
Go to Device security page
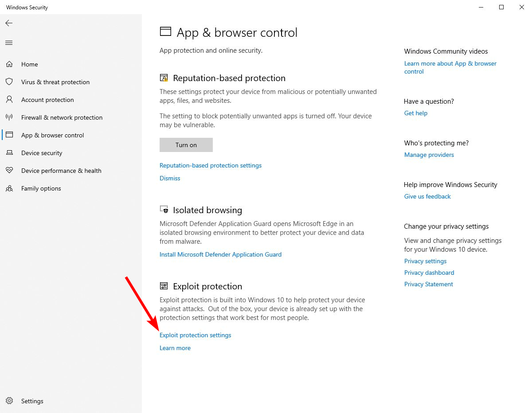[x=42, y=153]
